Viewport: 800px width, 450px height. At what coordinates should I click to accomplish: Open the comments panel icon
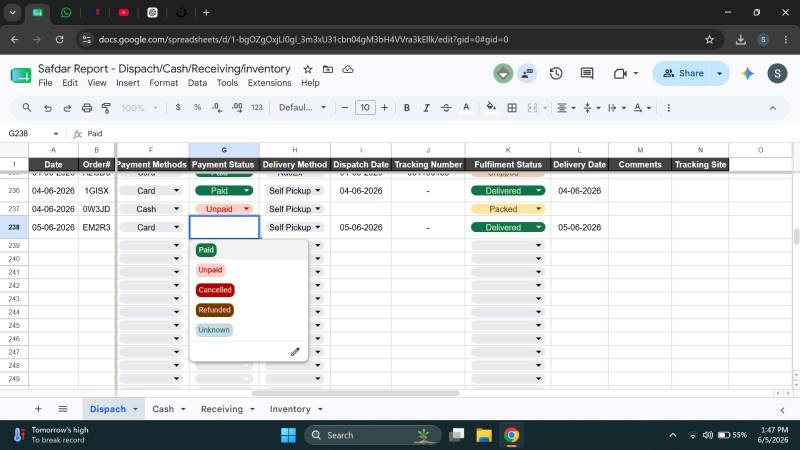click(587, 73)
